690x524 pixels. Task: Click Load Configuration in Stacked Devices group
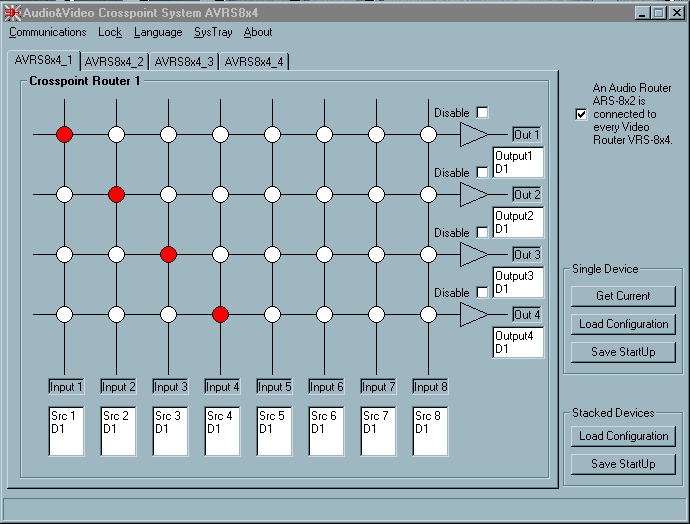623,436
